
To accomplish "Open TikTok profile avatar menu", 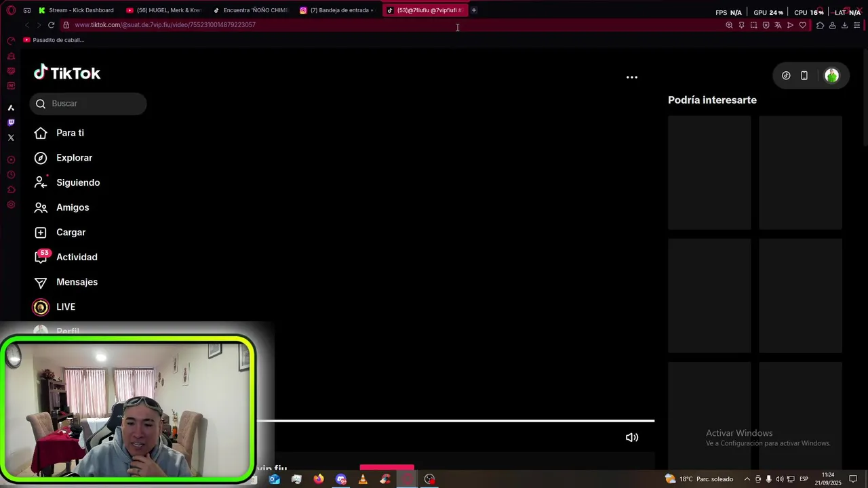I will pos(832,76).
